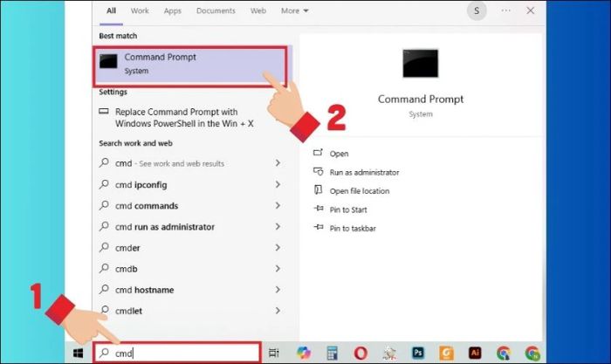
Task: Click Open in the Command Prompt actions
Action: tap(339, 154)
